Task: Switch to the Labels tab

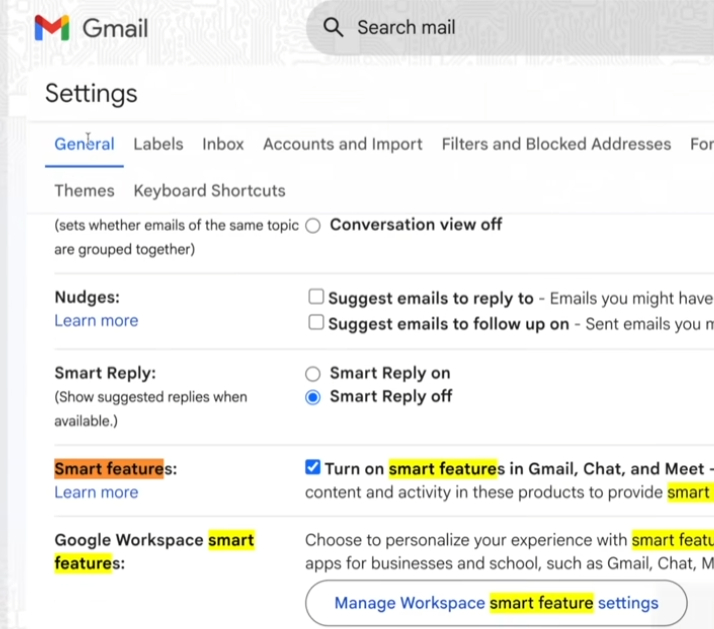Action: coord(158,144)
